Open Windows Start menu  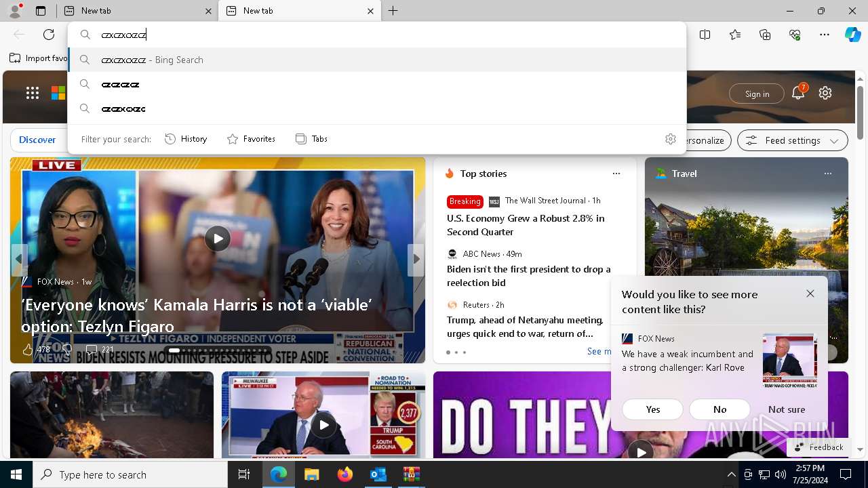pyautogui.click(x=16, y=474)
